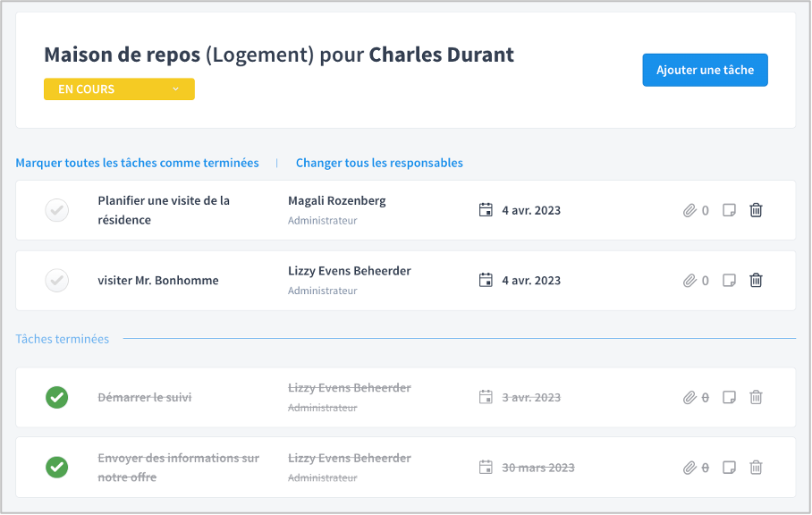This screenshot has height=515, width=812.
Task: Click "Ajouter une tâche" button
Action: pyautogui.click(x=705, y=70)
